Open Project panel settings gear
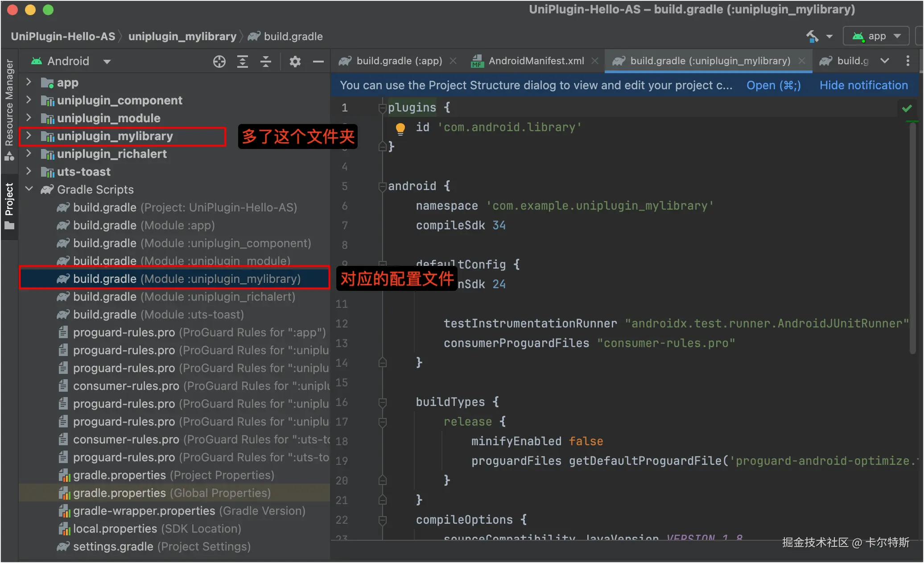Screen dimensions: 924x563 [295, 62]
